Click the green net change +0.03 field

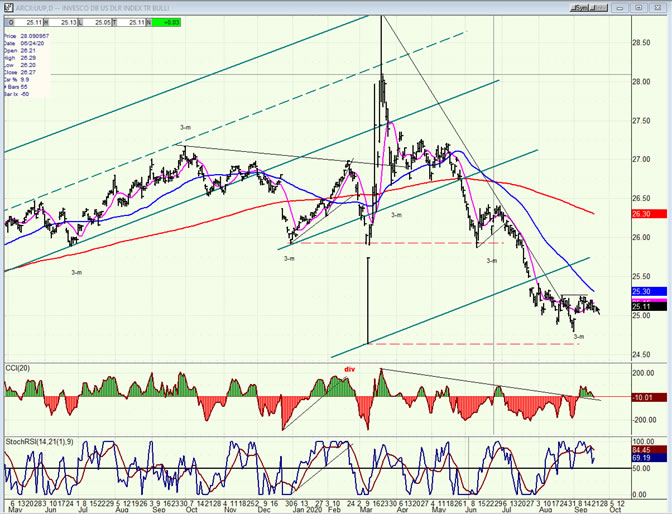[166, 22]
